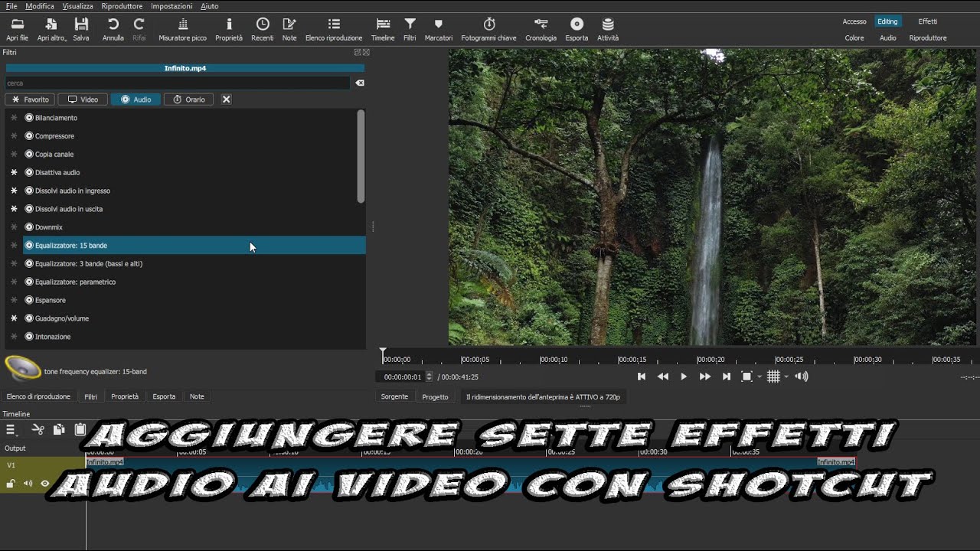Click the filter search cerca field
The height and width of the screenshot is (551, 980).
click(x=178, y=83)
